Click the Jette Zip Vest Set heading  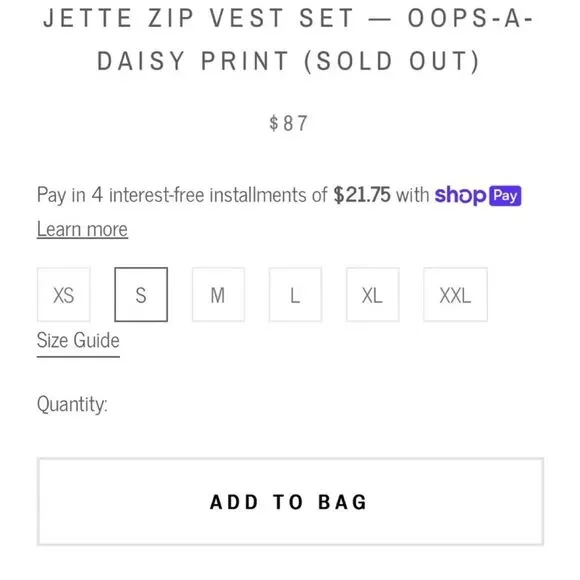[x=199, y=18]
